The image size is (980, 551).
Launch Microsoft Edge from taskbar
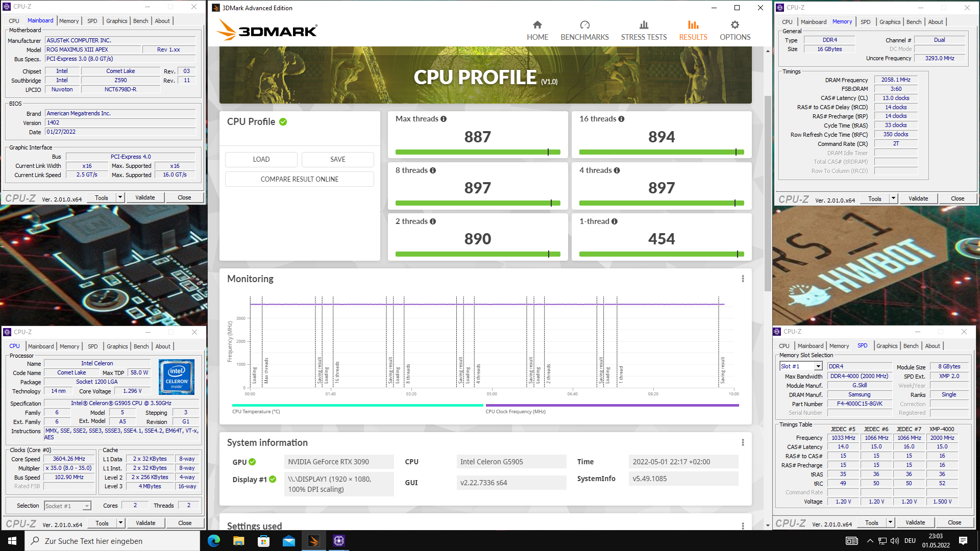point(214,541)
